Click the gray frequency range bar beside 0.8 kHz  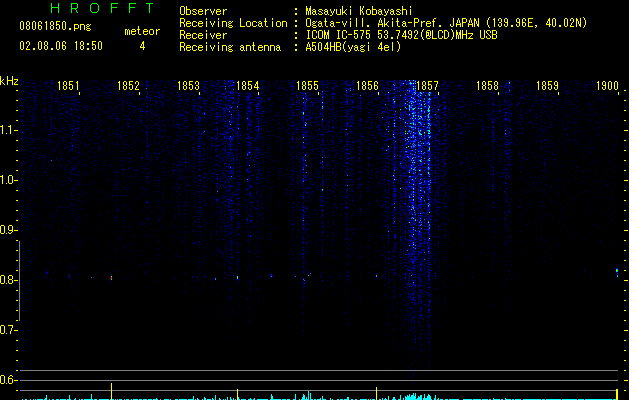[x=19, y=280]
